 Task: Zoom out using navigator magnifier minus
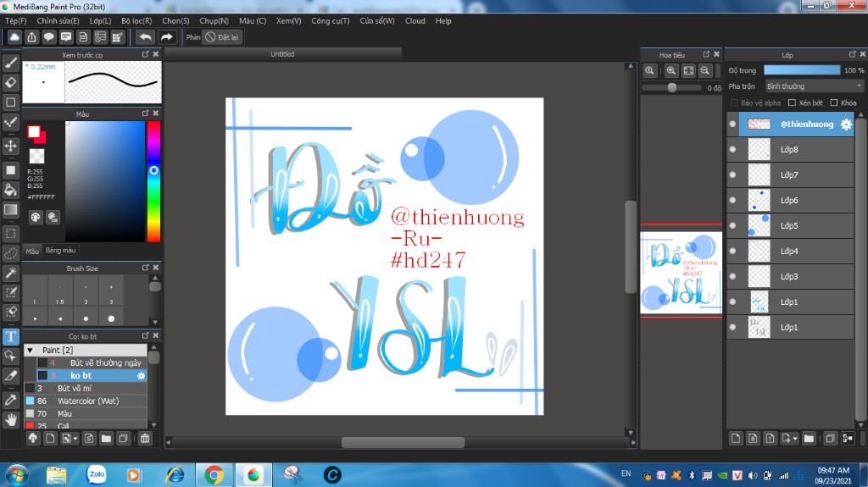(x=704, y=71)
